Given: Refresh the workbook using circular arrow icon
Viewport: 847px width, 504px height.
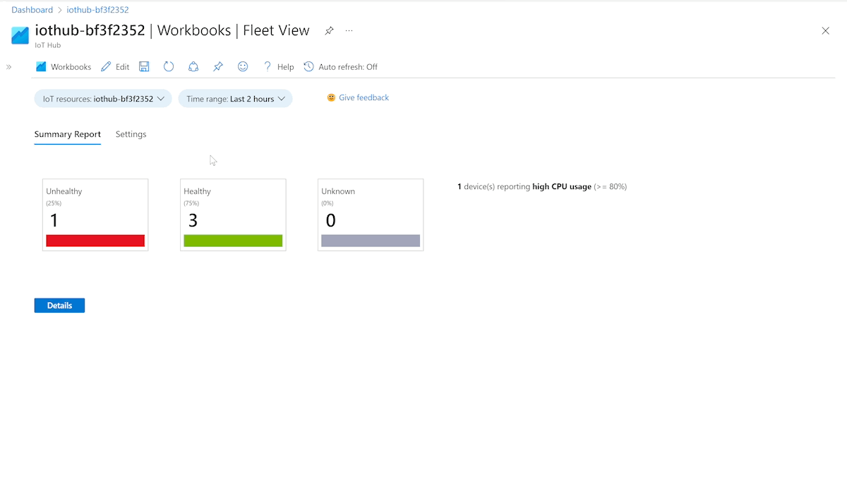Looking at the screenshot, I should point(169,67).
